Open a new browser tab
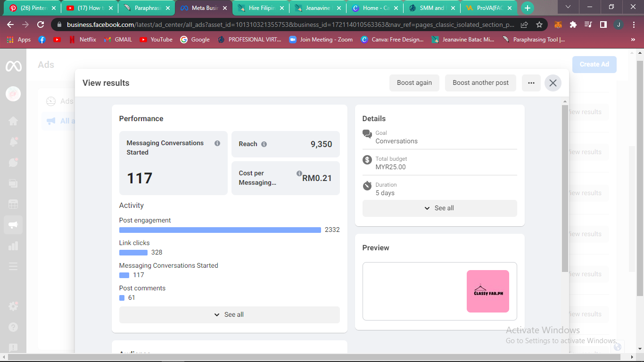644x362 pixels. pyautogui.click(x=528, y=8)
